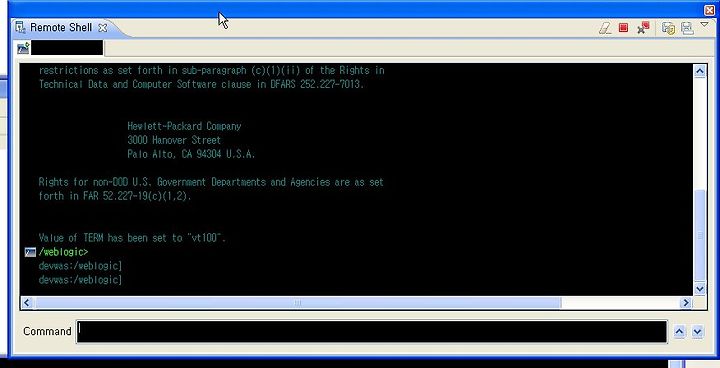Click the horizontal scrollbar right arrow
720x368 pixels.
tap(686, 302)
